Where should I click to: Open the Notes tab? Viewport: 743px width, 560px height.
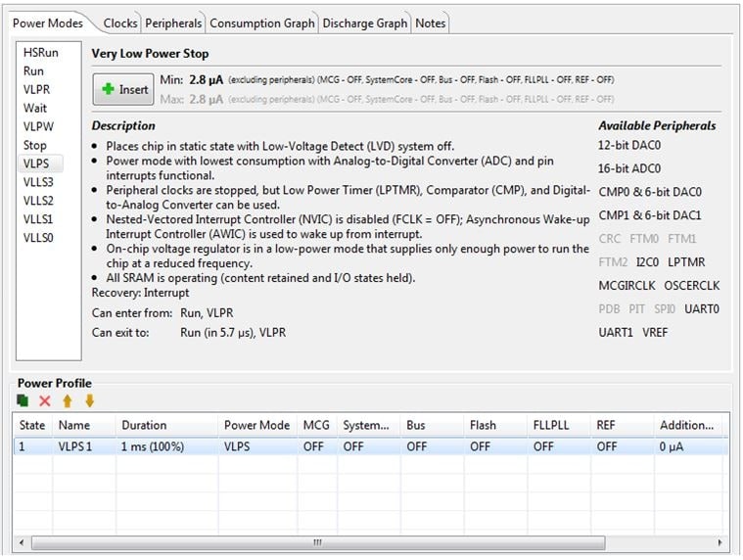pos(430,23)
